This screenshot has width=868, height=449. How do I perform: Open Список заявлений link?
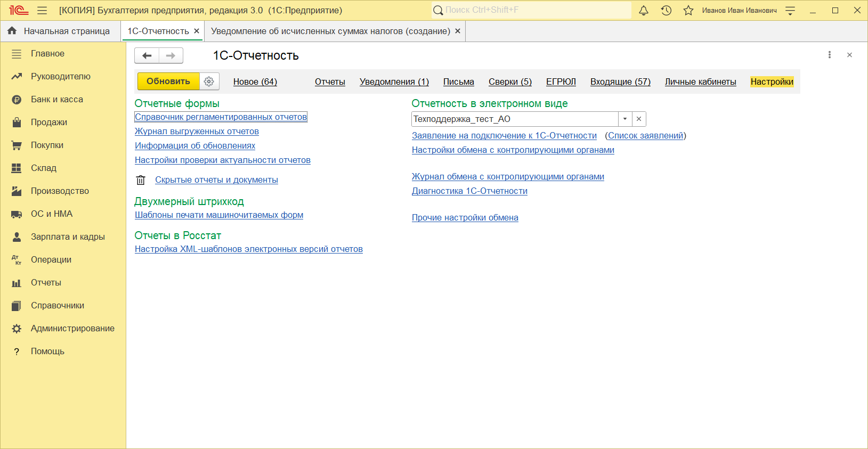645,136
